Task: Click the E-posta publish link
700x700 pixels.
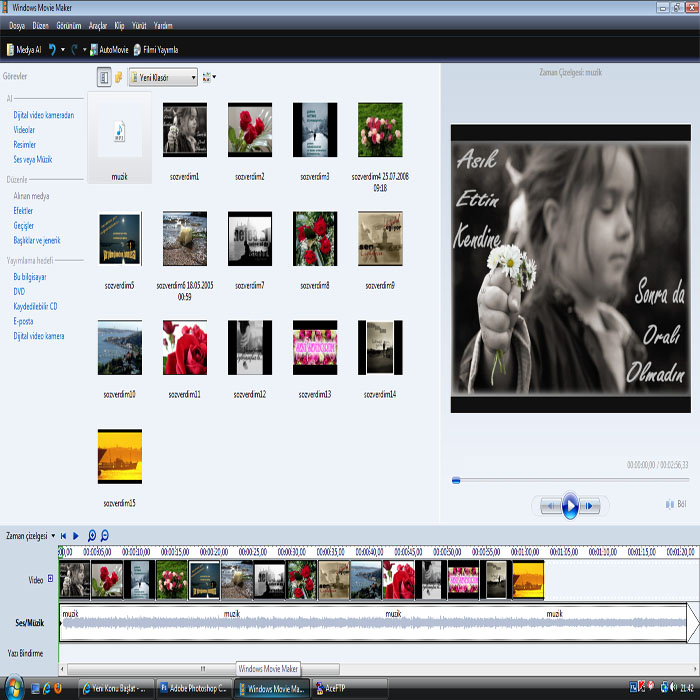Action: (x=23, y=321)
